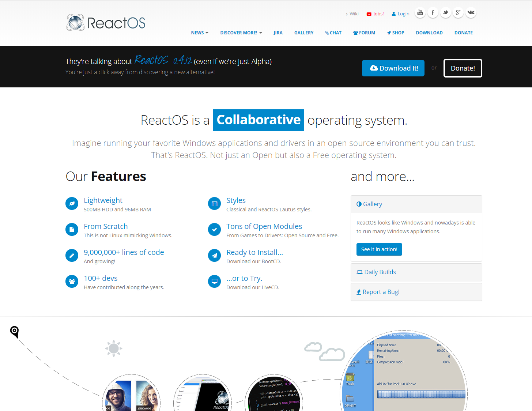Click the extraction dialog screenshot circle
Image resolution: width=532 pixels, height=411 pixels.
404,371
